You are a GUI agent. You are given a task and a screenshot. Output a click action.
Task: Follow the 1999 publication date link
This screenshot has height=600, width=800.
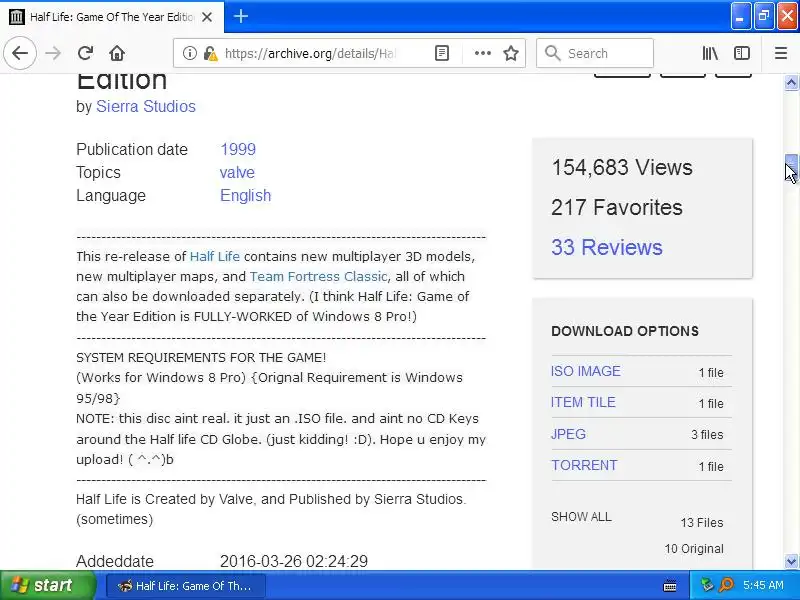click(x=238, y=149)
